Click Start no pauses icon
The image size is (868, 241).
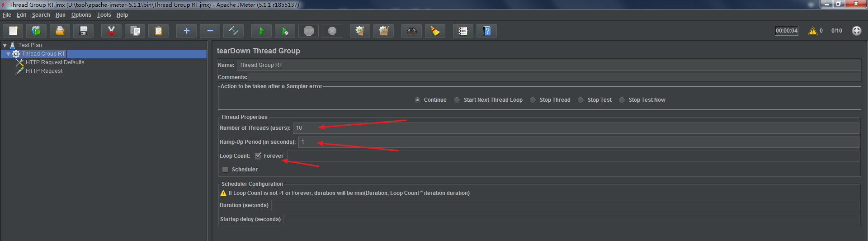click(285, 31)
